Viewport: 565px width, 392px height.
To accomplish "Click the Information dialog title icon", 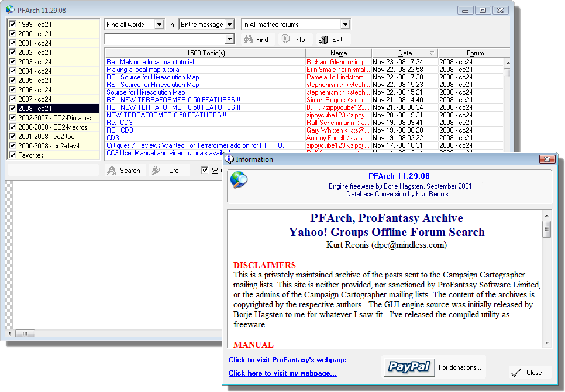I will tap(229, 159).
